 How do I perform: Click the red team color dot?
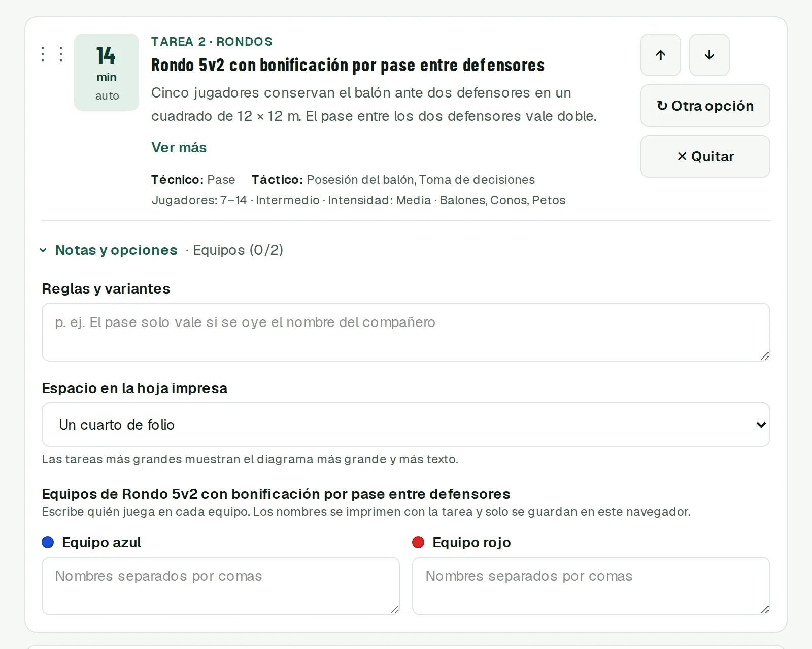(418, 542)
